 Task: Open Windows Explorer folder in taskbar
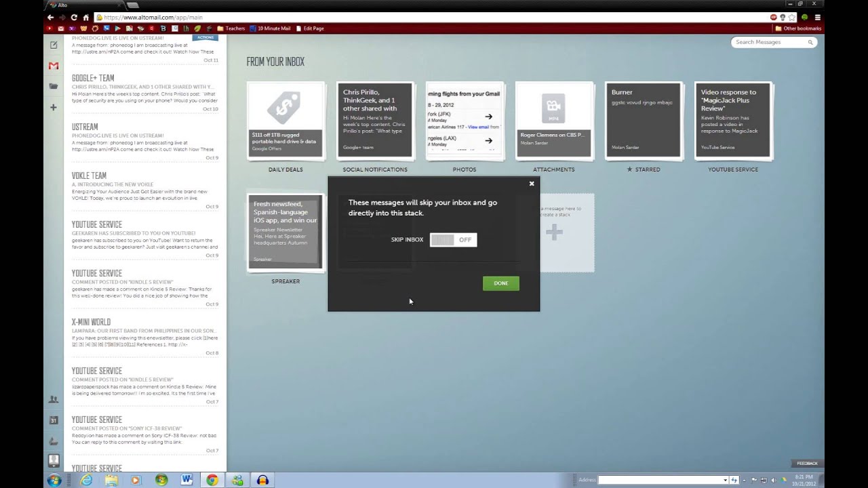pos(111,480)
